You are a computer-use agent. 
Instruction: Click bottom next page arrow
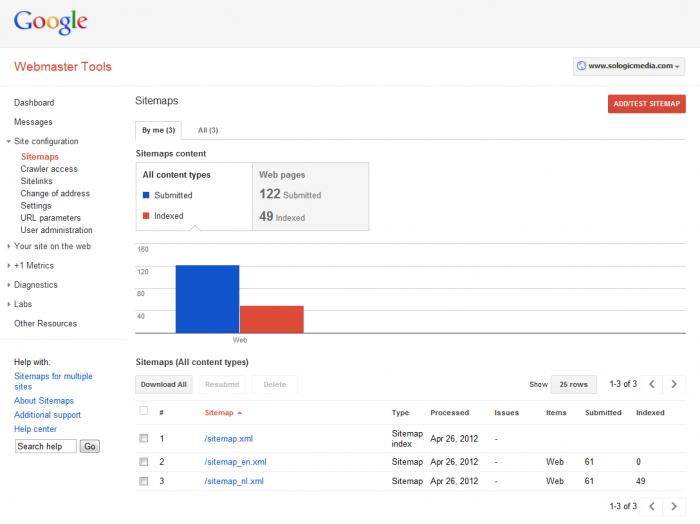coord(675,506)
